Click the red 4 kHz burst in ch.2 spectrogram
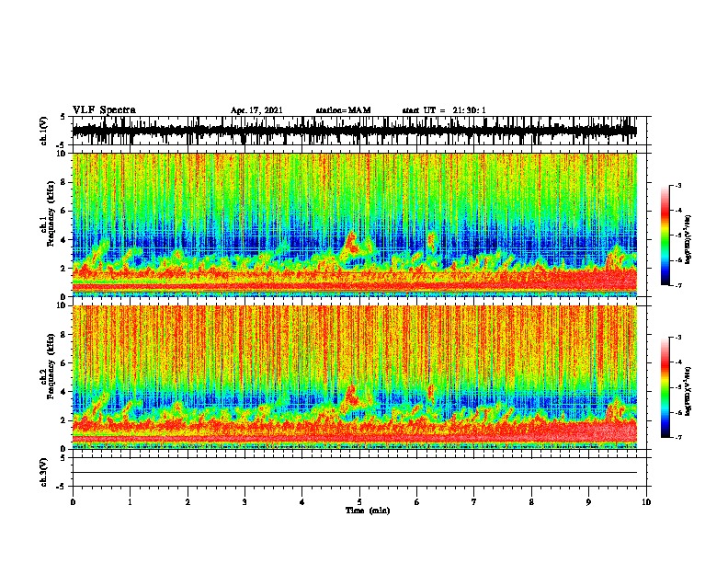This screenshot has height=563, width=728. point(351,396)
